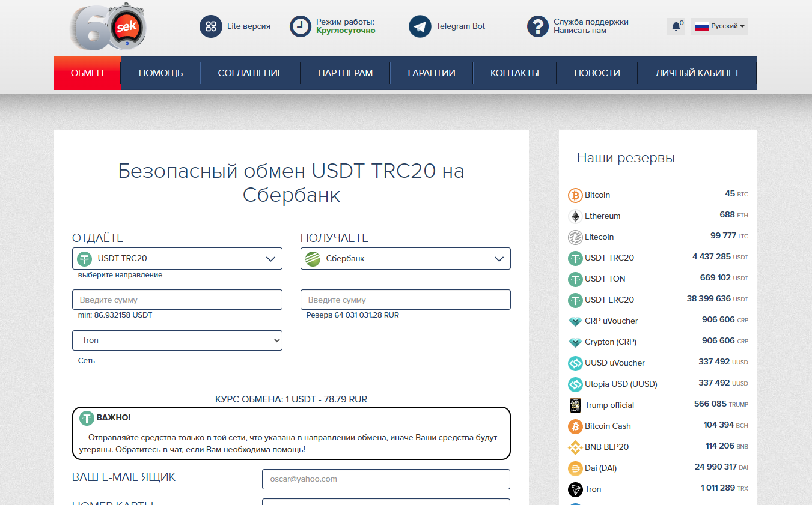
Task: Open the USDT TRC20 give-currency dropdown
Action: pyautogui.click(x=177, y=259)
